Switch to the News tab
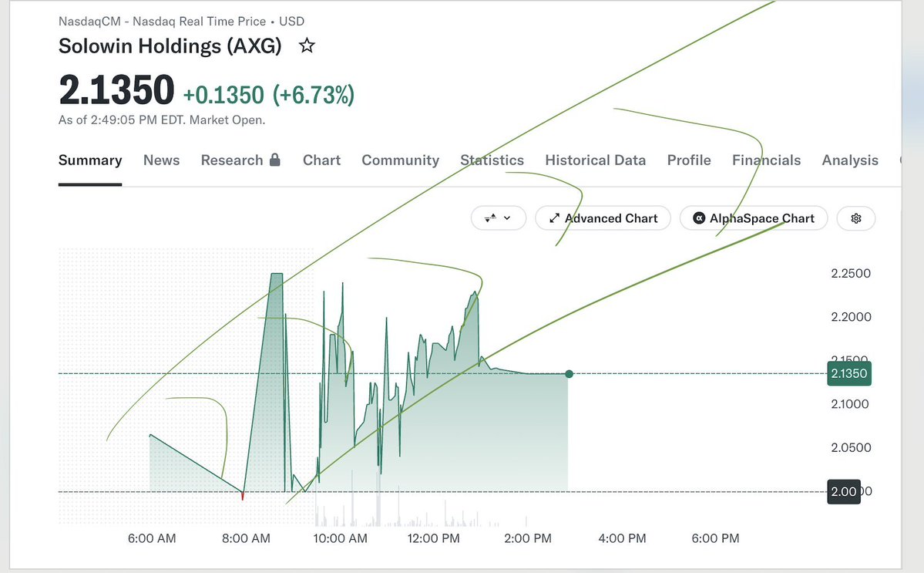924x573 pixels. pyautogui.click(x=162, y=160)
